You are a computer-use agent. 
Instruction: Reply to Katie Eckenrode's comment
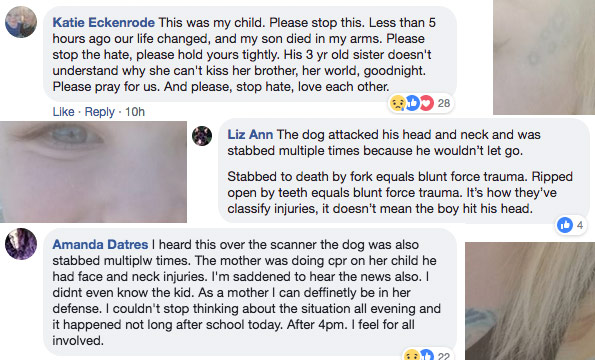(99, 112)
